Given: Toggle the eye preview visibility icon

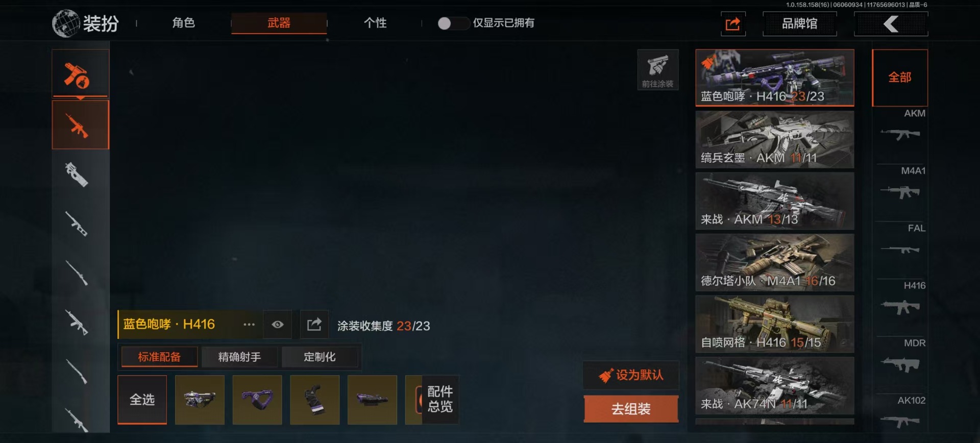Looking at the screenshot, I should [277, 325].
